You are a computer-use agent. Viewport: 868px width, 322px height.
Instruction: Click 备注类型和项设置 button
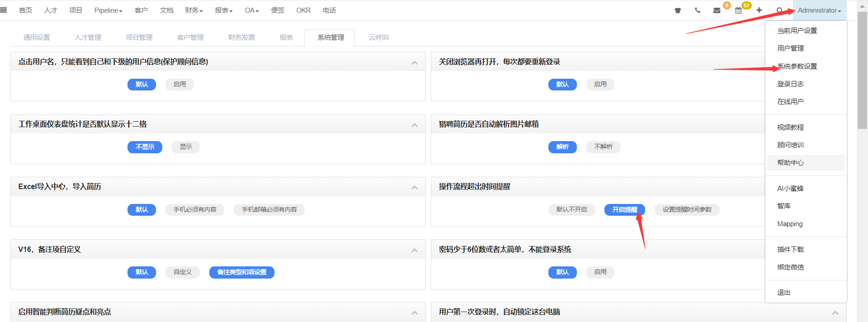[242, 272]
